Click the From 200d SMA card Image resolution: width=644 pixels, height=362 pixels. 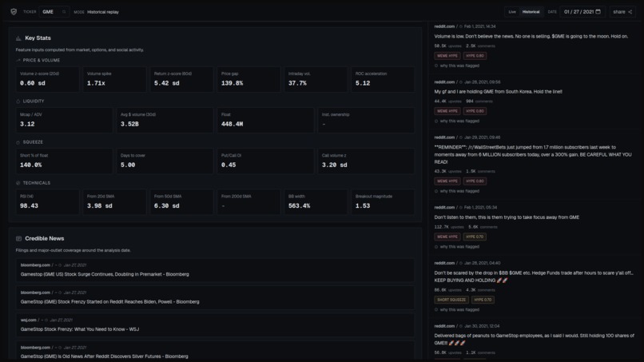(248, 201)
